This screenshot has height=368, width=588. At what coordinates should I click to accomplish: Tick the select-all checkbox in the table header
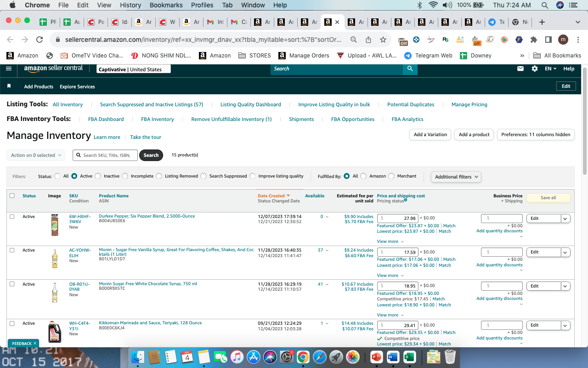pos(12,195)
